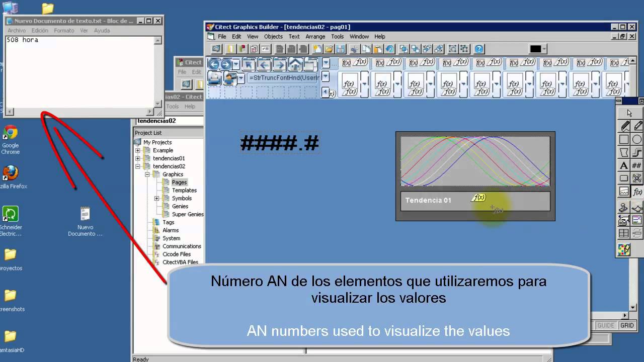Select Pages in the project tree
Image resolution: width=644 pixels, height=362 pixels.
pyautogui.click(x=179, y=183)
